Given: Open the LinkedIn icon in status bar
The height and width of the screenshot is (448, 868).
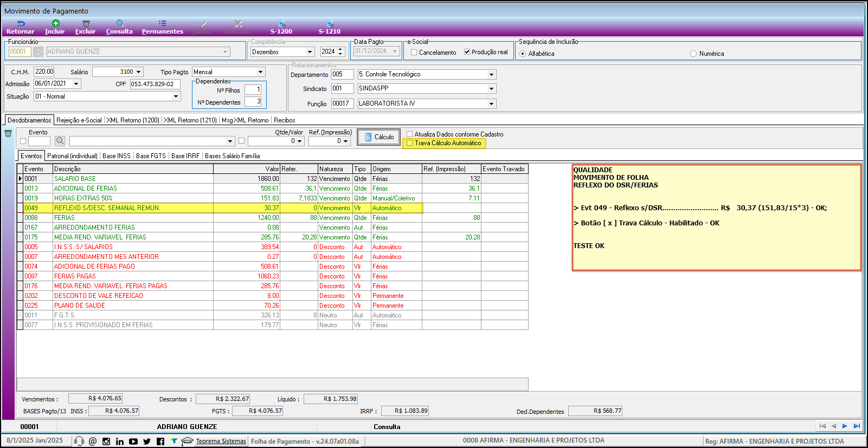Looking at the screenshot, I should [120, 441].
